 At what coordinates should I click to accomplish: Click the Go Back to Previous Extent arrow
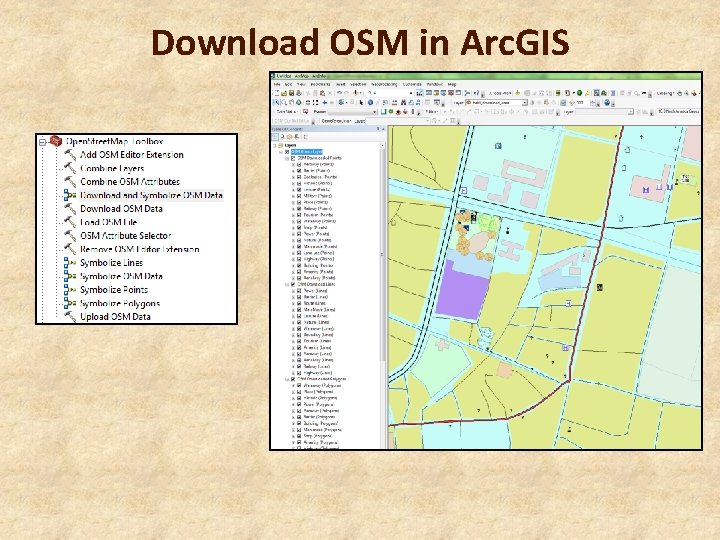tap(325, 102)
